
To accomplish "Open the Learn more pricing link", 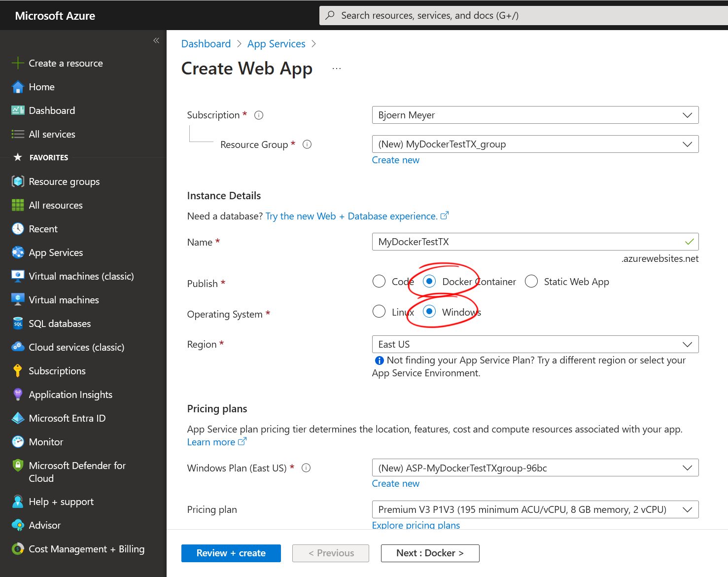I will (x=217, y=442).
